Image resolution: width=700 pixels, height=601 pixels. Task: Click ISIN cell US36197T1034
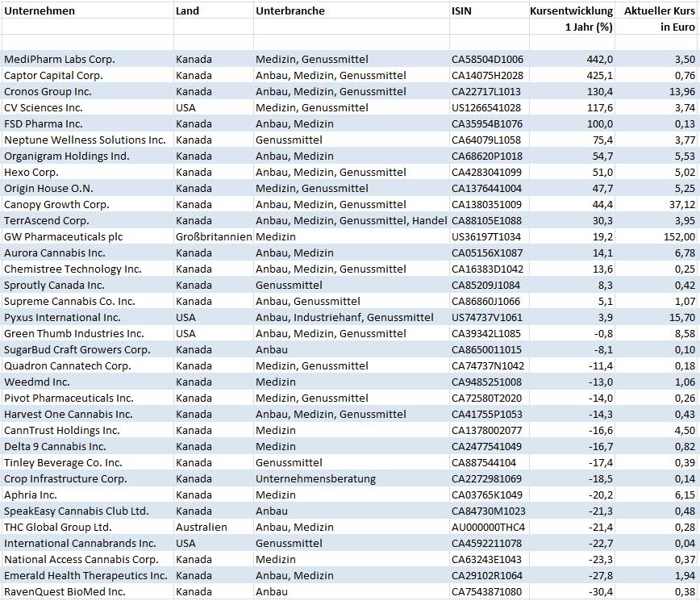tap(490, 236)
